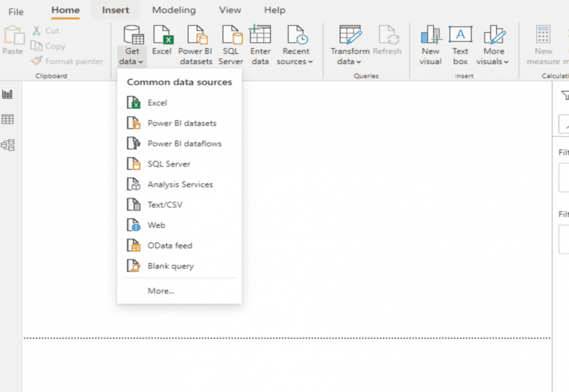Select Web from the data sources menu
This screenshot has height=392, width=569.
pos(157,225)
